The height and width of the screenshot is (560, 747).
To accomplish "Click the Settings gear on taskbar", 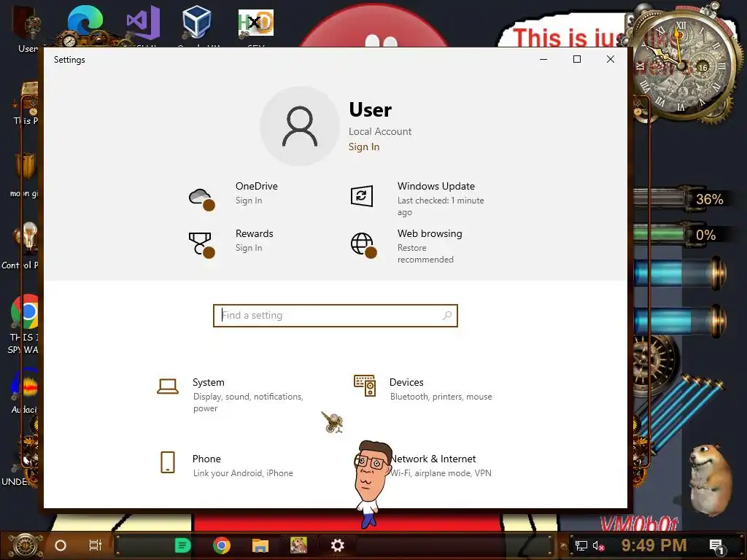I will (x=337, y=545).
